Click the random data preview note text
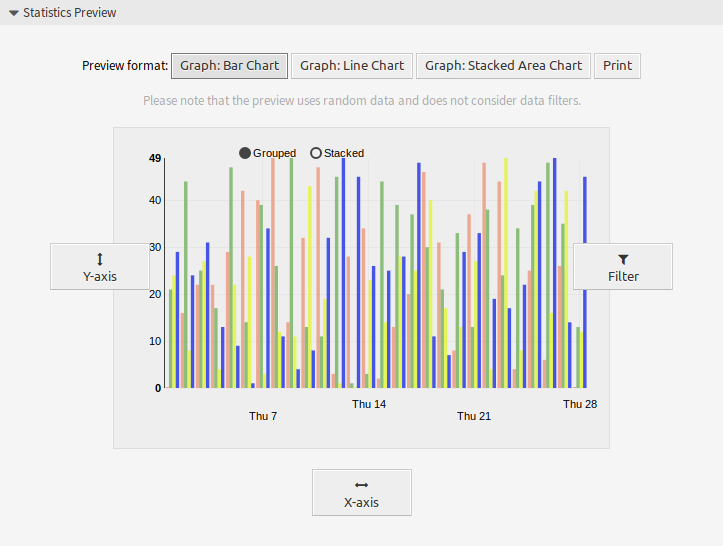 click(362, 101)
